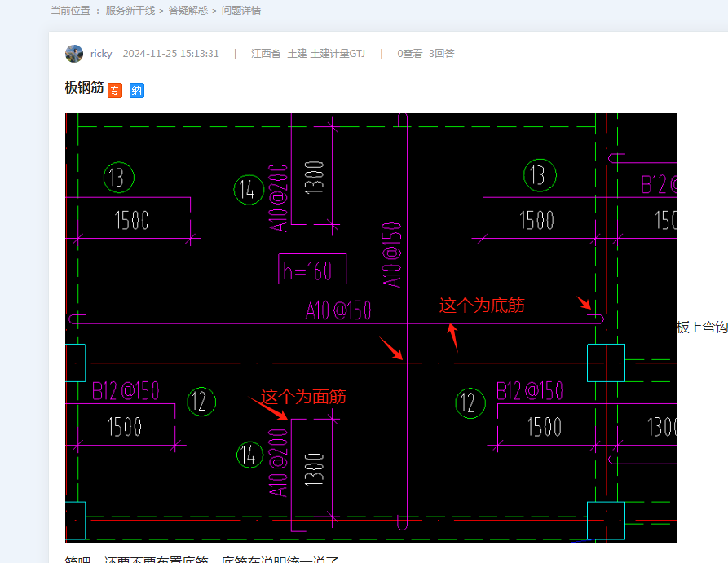Select the 0查看 view count

pos(409,54)
